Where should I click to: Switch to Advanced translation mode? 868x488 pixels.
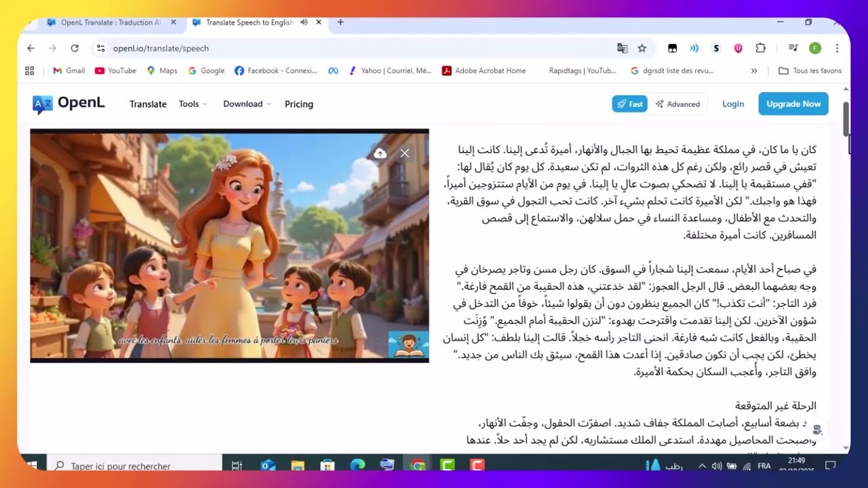677,104
